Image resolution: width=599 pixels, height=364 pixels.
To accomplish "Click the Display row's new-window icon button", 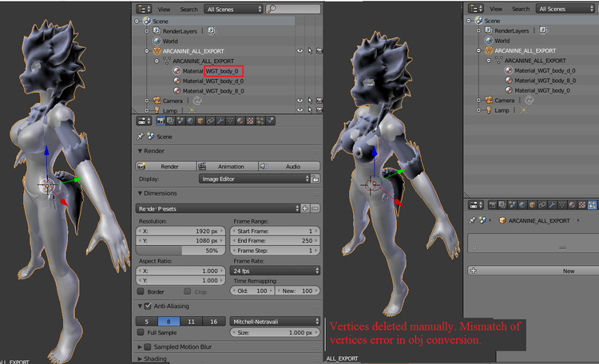I will [x=315, y=179].
